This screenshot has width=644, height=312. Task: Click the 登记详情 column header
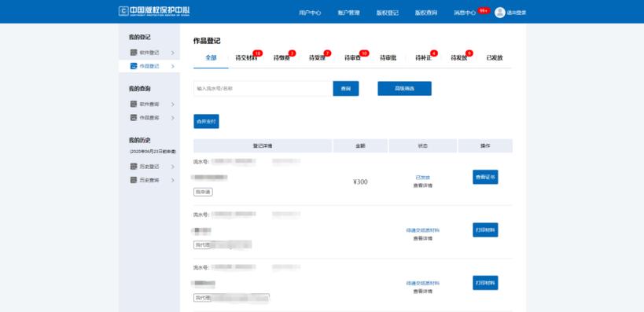point(263,145)
